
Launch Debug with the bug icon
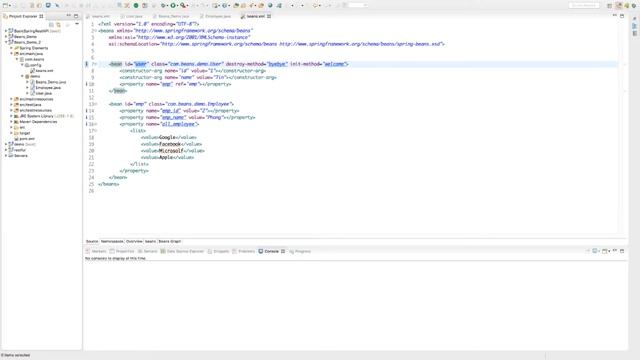tap(163, 5)
